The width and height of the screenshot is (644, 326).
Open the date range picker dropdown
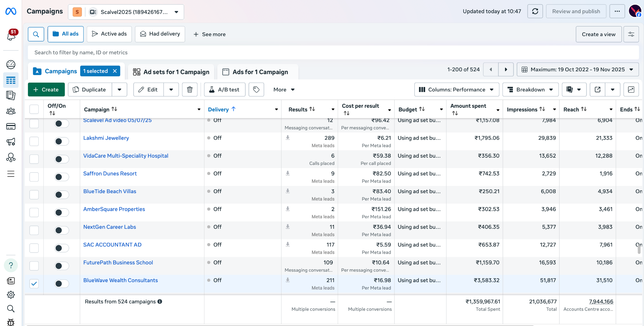click(x=577, y=69)
